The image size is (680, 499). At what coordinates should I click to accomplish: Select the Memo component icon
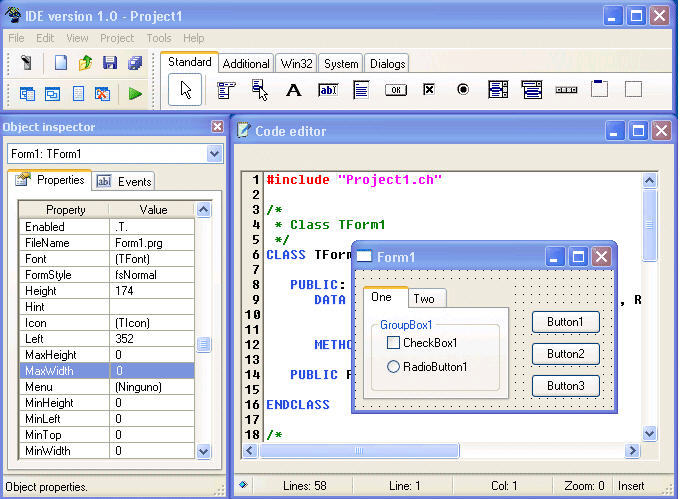pyautogui.click(x=361, y=90)
